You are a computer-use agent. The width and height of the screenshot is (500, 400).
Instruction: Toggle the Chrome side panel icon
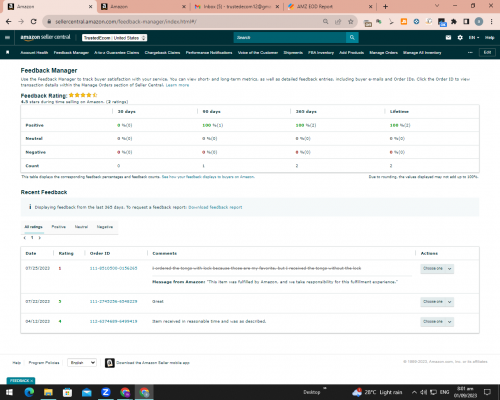pos(466,21)
